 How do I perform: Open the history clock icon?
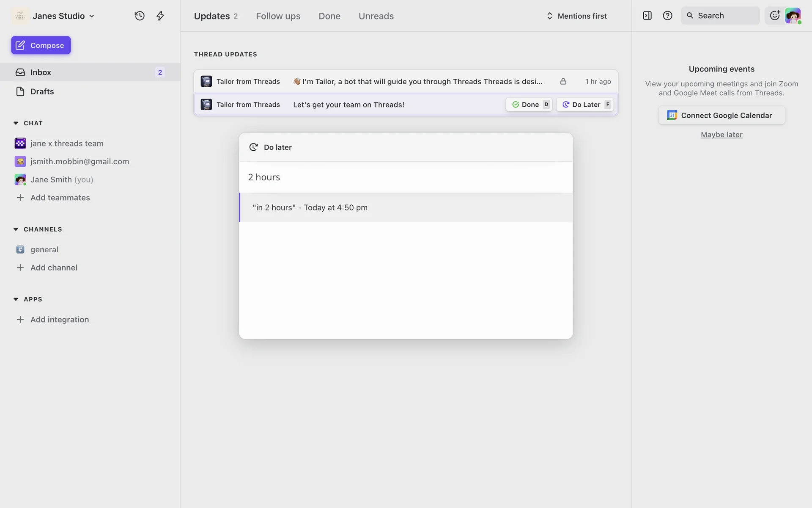[x=139, y=16]
